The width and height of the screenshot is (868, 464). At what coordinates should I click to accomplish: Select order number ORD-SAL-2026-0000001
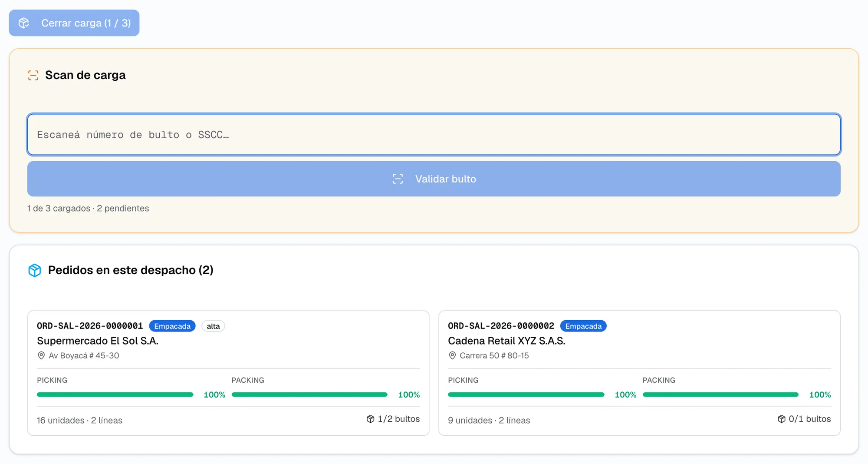[x=90, y=326]
